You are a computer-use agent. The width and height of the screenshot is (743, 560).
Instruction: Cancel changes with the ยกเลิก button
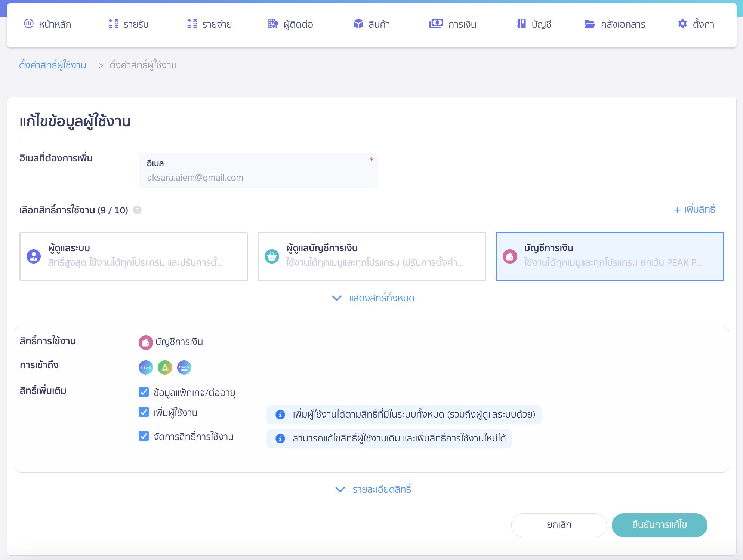559,525
